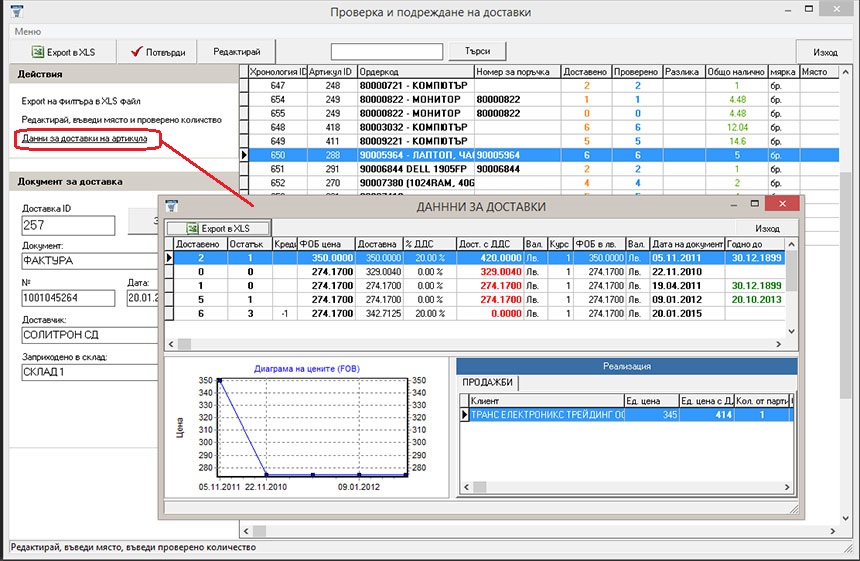Viewport: 860px width, 561px height.
Task: Click the Доставчик field СОЛИТРОН СД
Action: point(90,335)
